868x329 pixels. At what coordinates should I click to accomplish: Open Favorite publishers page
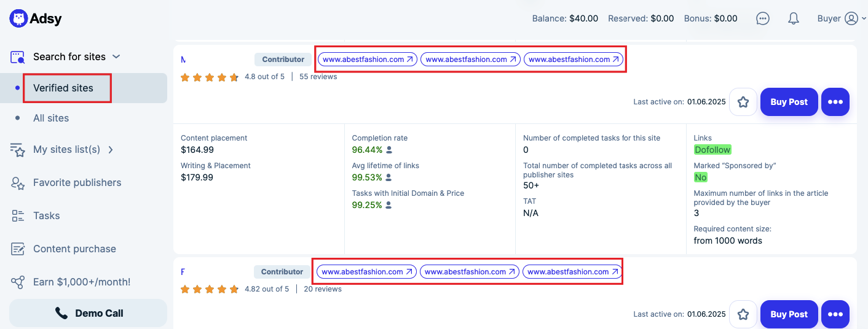tap(77, 182)
